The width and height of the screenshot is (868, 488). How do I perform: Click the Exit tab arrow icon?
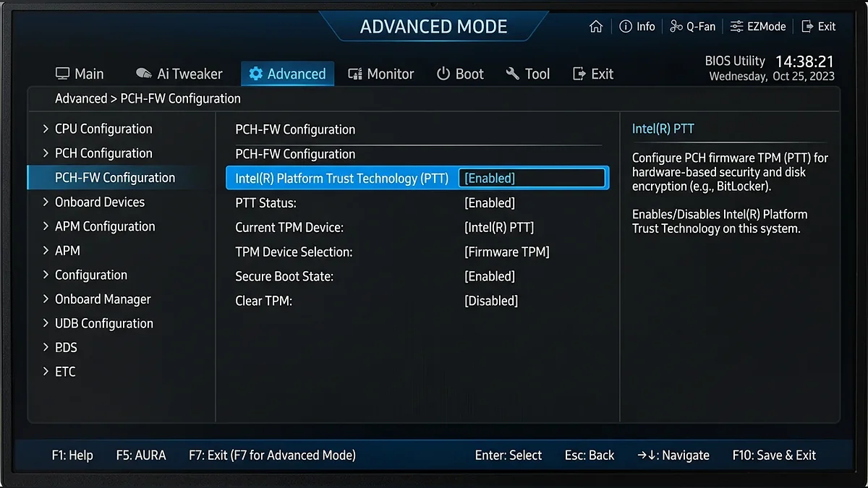pyautogui.click(x=579, y=74)
